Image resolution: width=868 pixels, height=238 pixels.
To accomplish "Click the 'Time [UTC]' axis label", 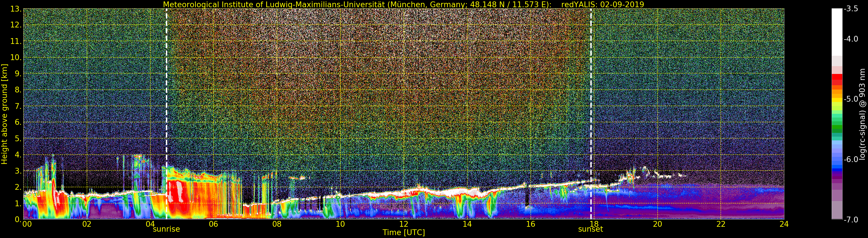I will click(404, 233).
